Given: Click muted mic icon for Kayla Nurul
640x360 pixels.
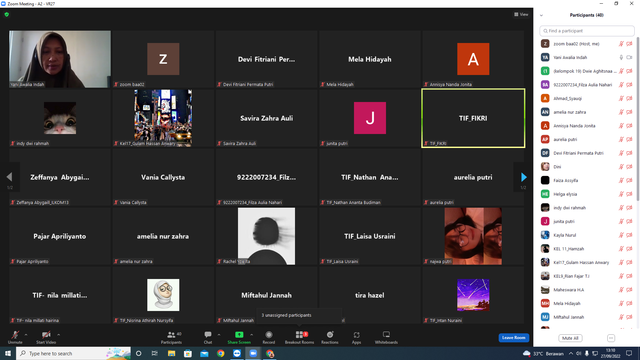Looking at the screenshot, I should tap(621, 235).
